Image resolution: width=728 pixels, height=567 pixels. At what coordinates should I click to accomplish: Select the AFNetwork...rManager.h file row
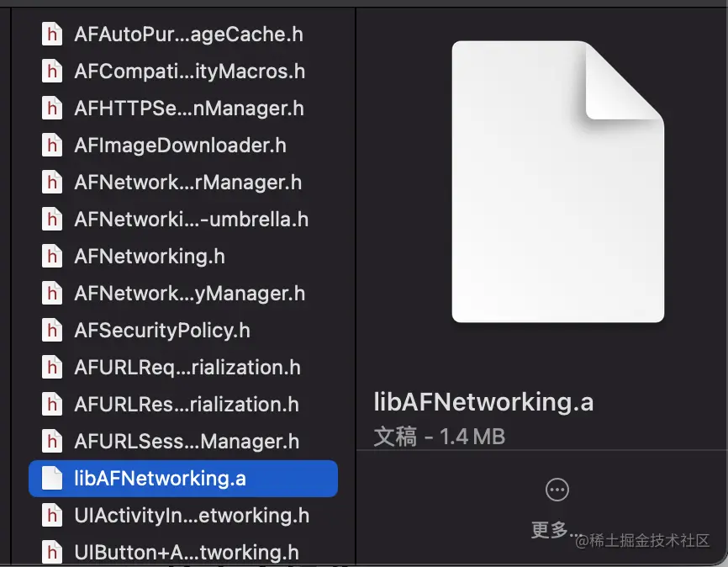point(187,183)
